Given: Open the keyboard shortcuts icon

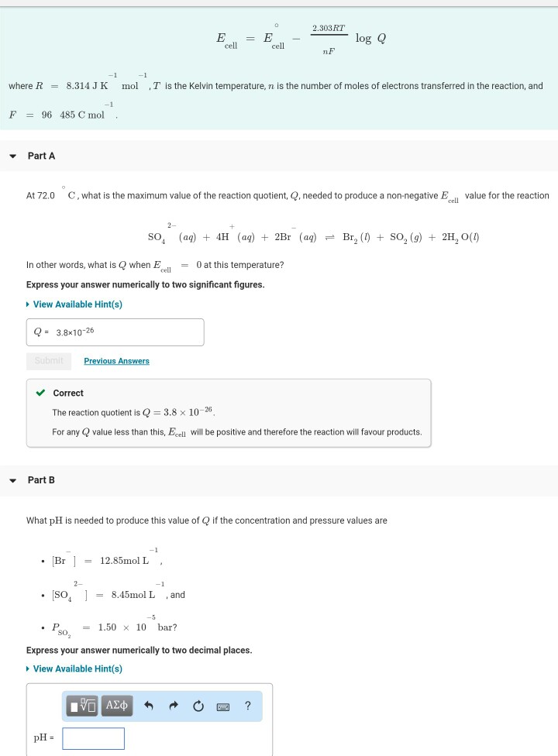Looking at the screenshot, I should click(224, 706).
